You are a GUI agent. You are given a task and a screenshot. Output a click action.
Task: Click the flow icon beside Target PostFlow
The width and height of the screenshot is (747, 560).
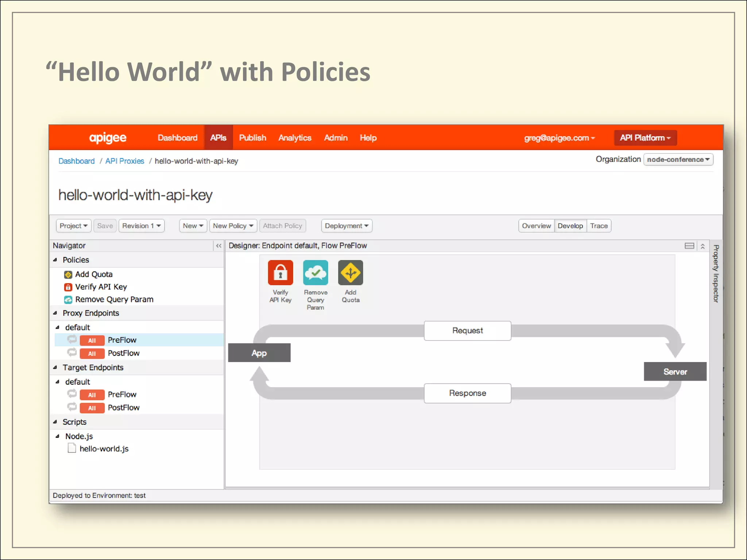click(72, 407)
